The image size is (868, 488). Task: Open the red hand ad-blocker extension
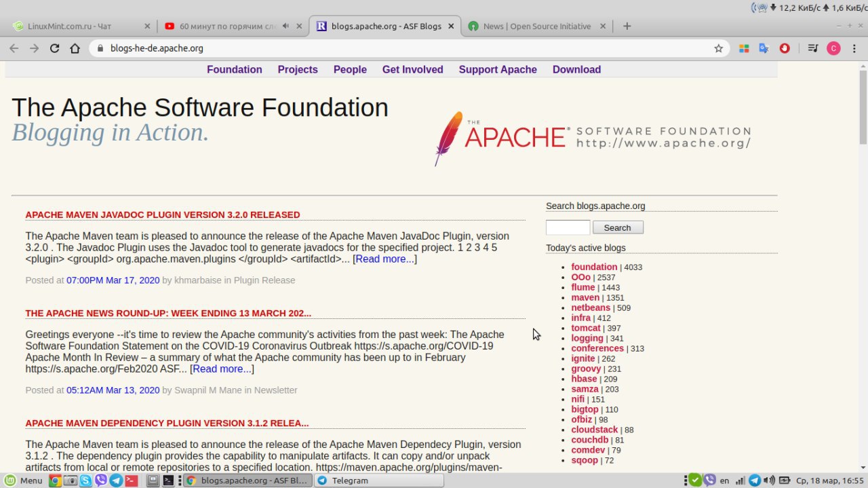tap(785, 48)
